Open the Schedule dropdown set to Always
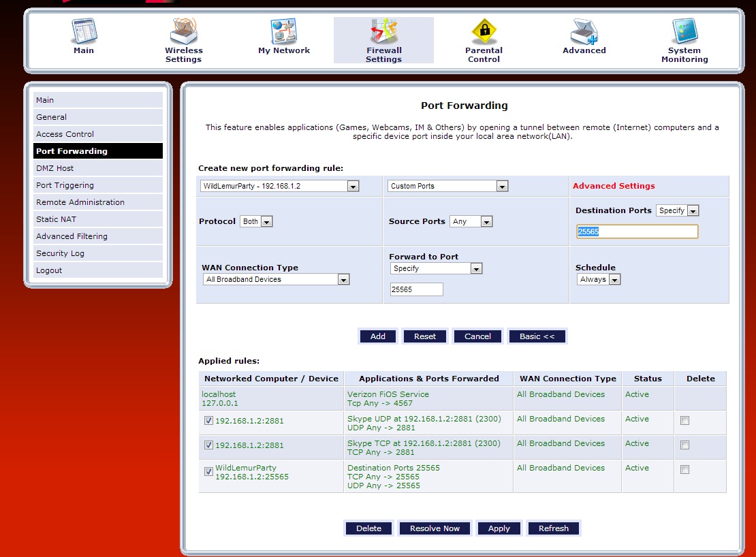 (x=599, y=279)
